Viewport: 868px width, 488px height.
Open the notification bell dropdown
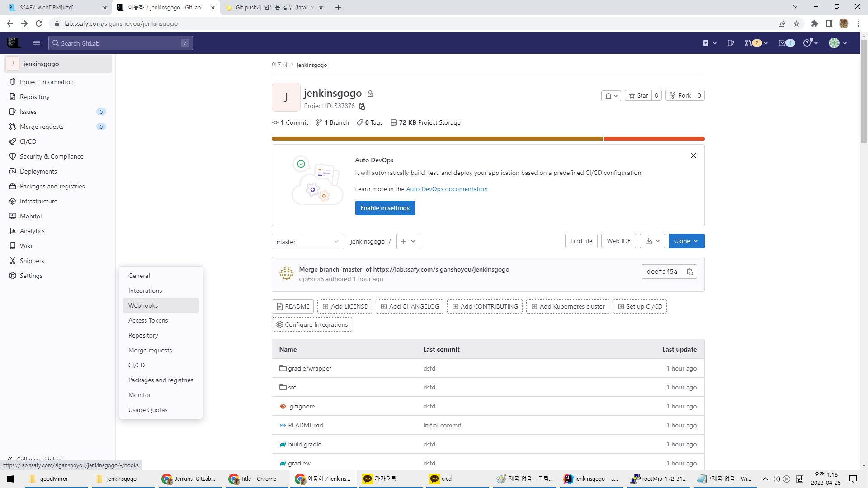pyautogui.click(x=611, y=96)
